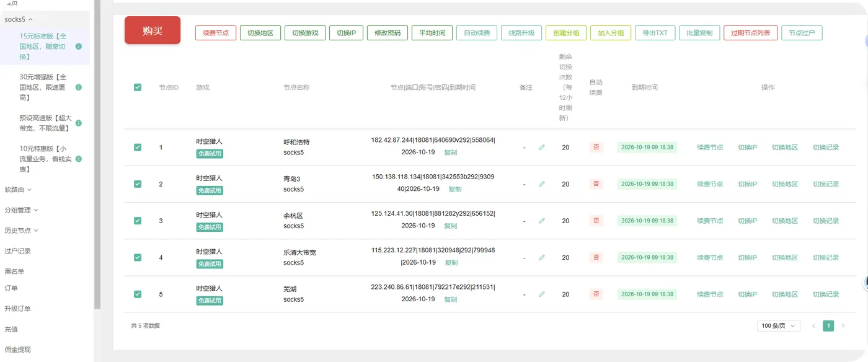Viewport: 868px width, 362px height.
Task: Go to previous page arrow in pagination
Action: pyautogui.click(x=813, y=325)
